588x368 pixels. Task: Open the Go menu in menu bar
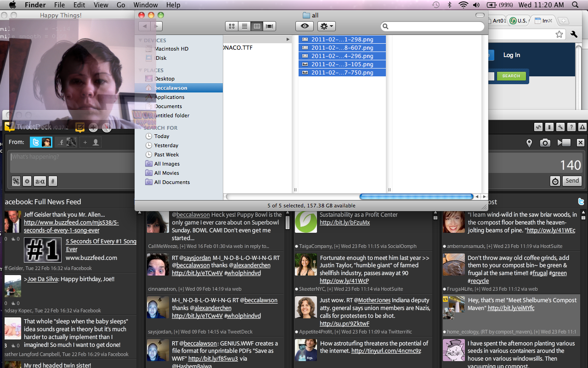[x=121, y=5]
